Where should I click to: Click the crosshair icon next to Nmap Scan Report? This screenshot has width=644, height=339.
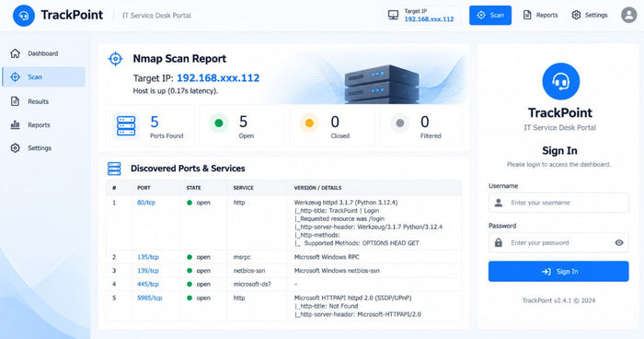[x=115, y=59]
